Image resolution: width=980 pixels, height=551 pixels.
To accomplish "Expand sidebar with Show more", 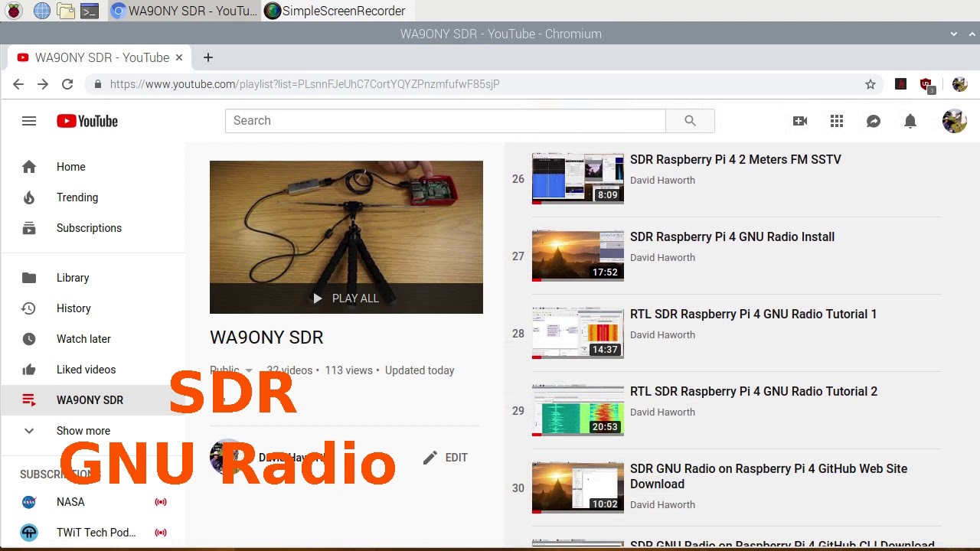I will pos(93,431).
